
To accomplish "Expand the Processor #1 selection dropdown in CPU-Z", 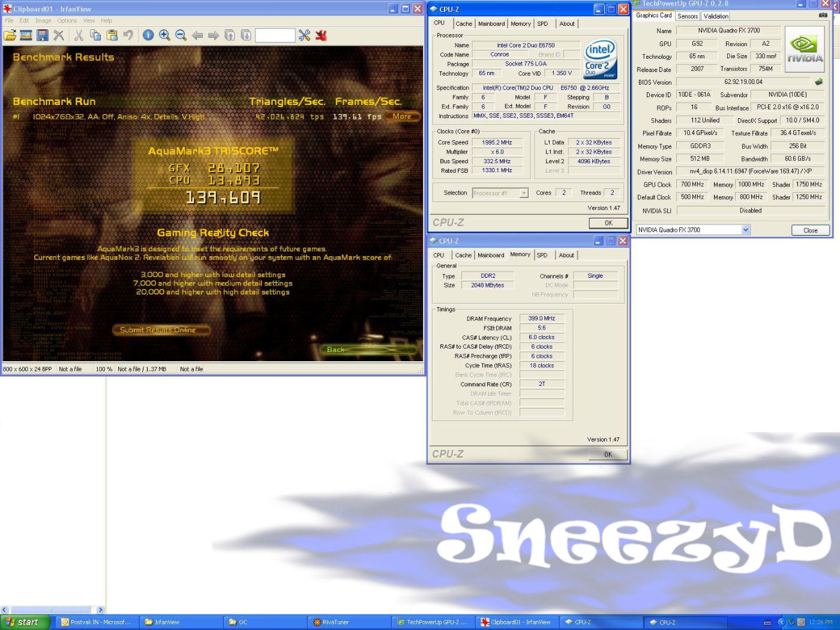I will coord(524,193).
